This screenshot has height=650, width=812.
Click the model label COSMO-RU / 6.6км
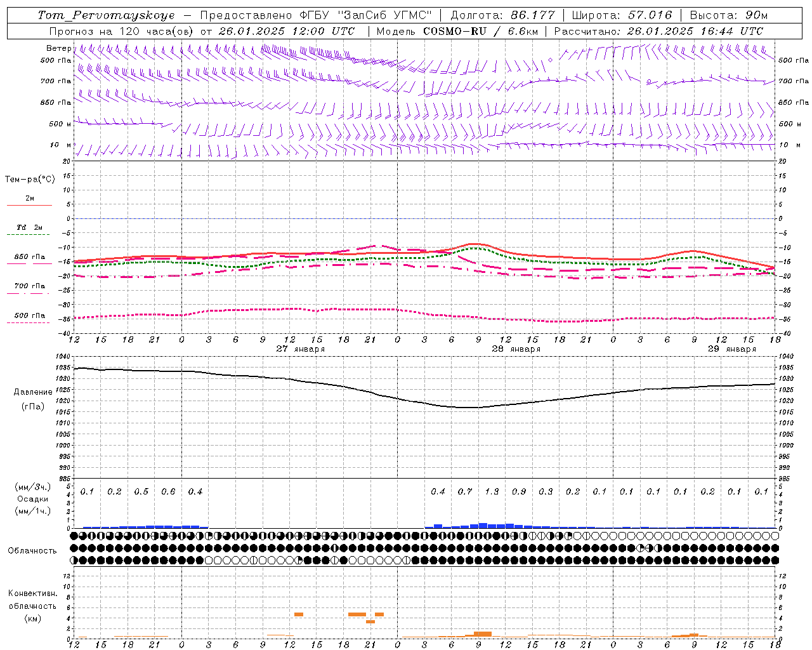(x=481, y=31)
